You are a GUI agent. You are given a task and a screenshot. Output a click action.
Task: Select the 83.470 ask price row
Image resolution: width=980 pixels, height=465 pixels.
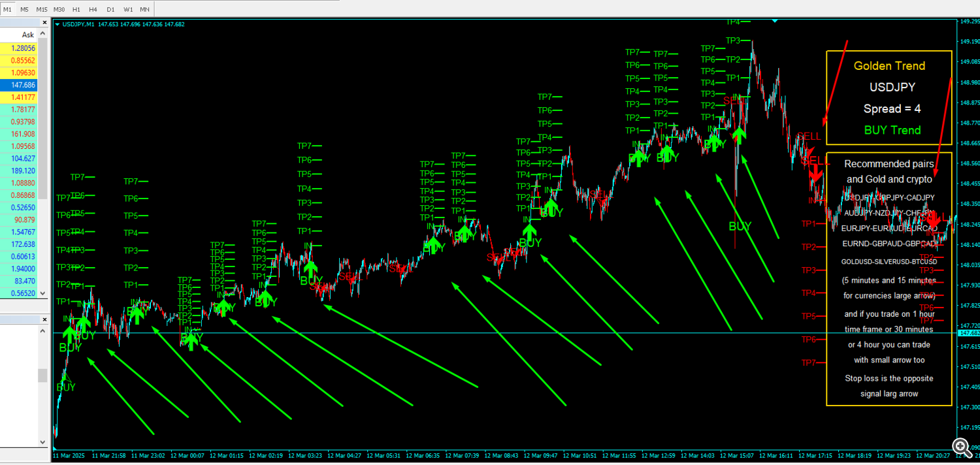pyautogui.click(x=19, y=281)
